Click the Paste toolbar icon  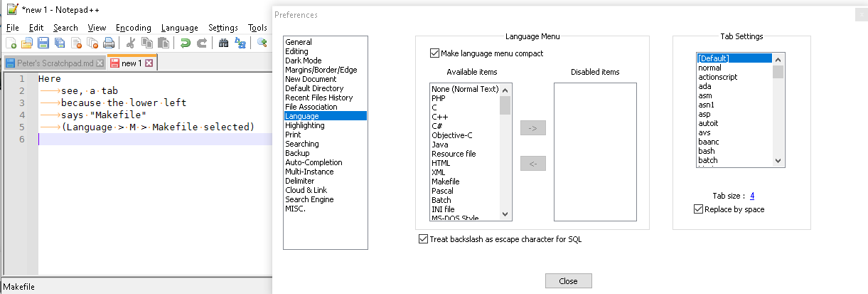[x=164, y=43]
